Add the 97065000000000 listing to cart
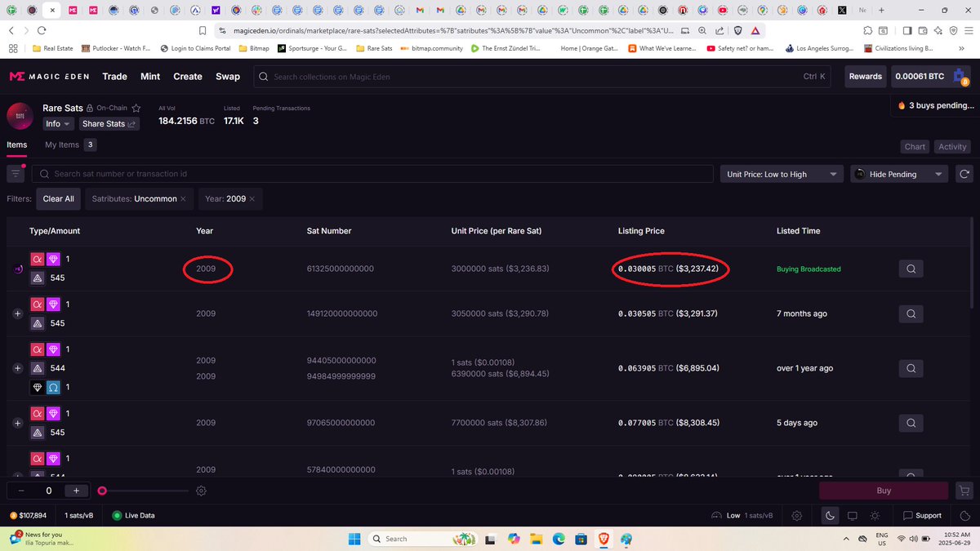980x551 pixels. pyautogui.click(x=18, y=423)
